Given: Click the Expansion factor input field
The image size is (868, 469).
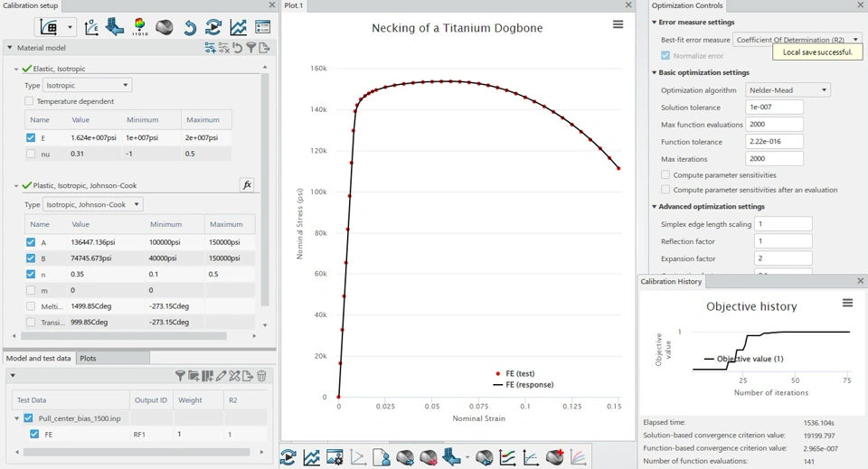Looking at the screenshot, I should click(x=783, y=258).
